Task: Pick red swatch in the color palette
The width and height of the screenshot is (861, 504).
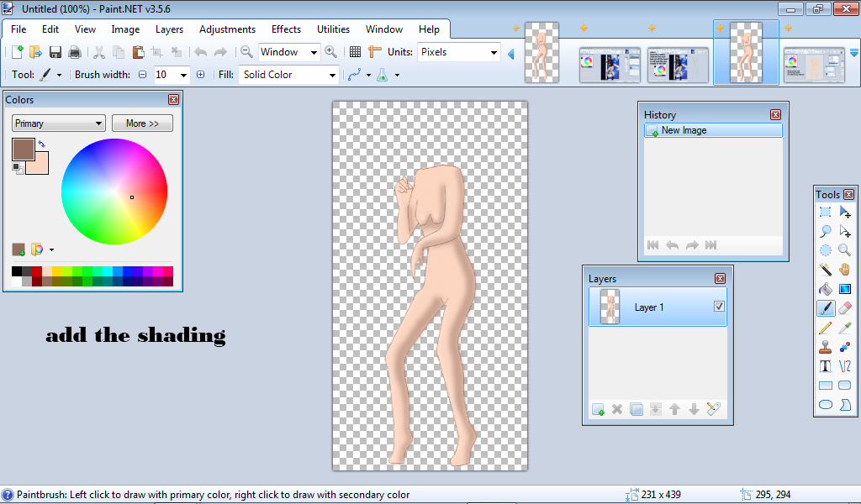Action: tap(37, 271)
